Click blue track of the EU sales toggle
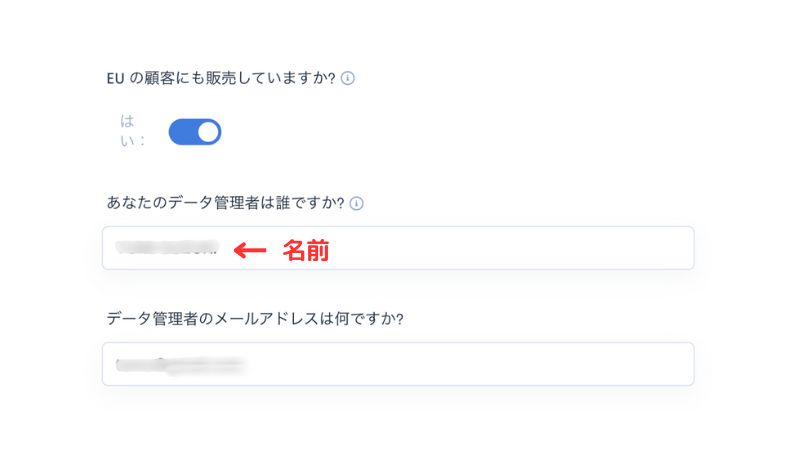This screenshot has width=812, height=457. pos(182,132)
